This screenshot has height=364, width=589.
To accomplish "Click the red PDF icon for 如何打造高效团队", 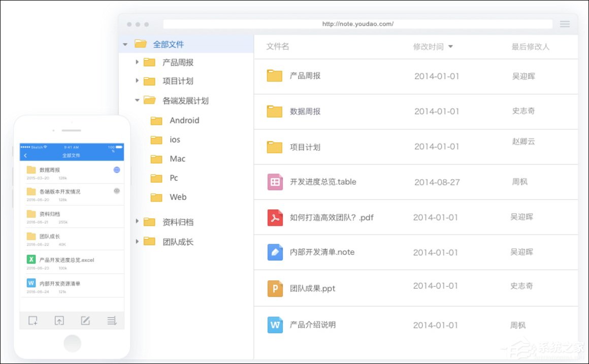I will tap(274, 217).
